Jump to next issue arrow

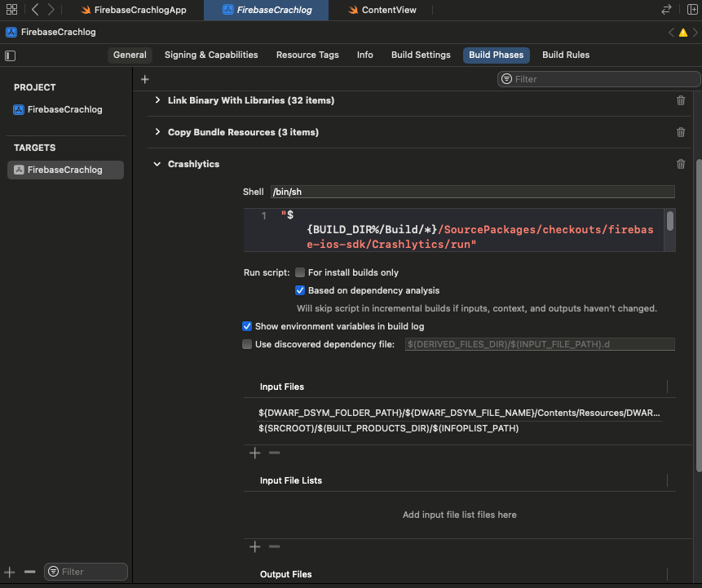695,33
